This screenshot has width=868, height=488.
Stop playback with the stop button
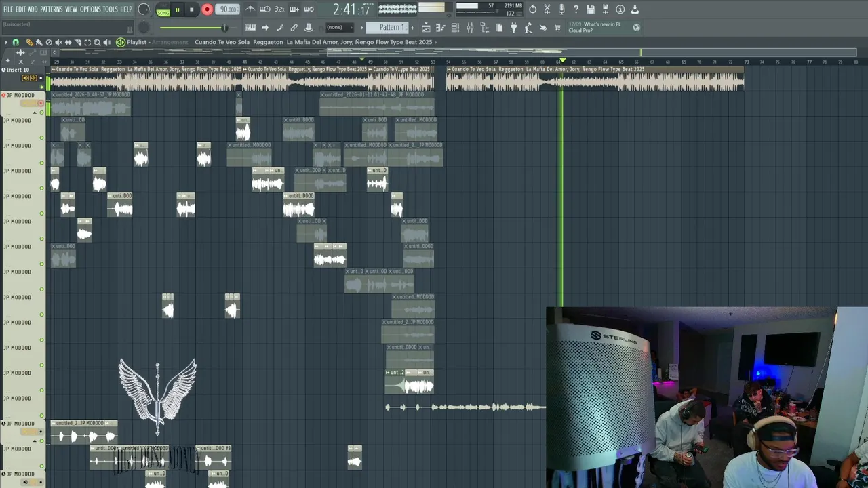[192, 10]
